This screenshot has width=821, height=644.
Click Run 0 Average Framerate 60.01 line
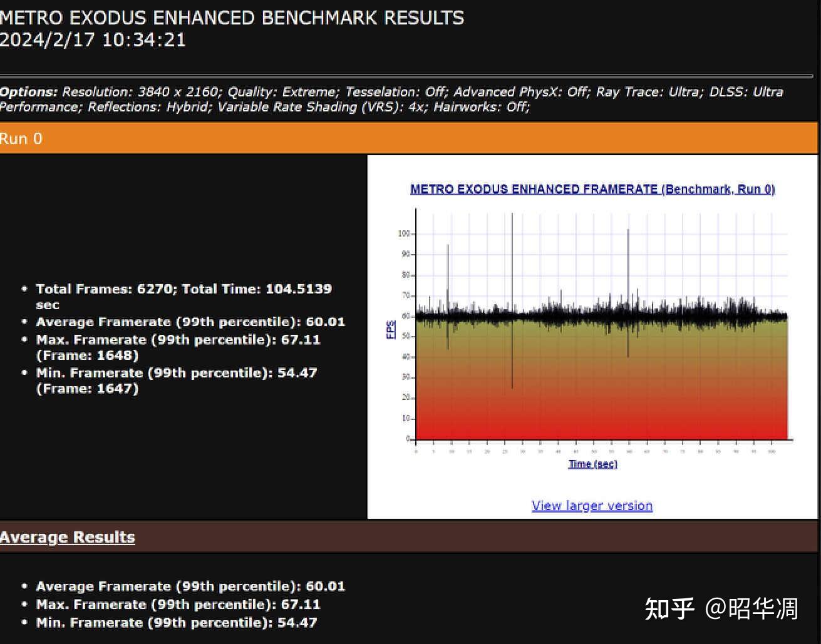coord(190,322)
